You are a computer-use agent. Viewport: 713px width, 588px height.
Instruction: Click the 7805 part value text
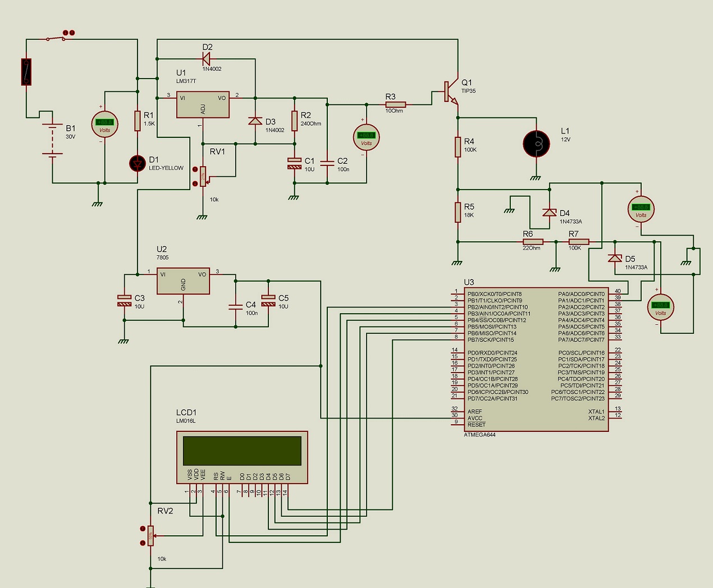[162, 258]
